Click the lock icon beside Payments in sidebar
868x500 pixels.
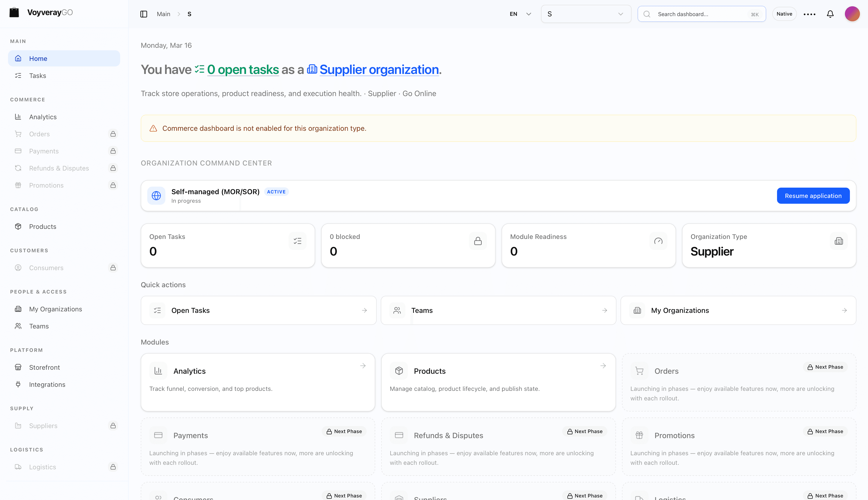113,151
